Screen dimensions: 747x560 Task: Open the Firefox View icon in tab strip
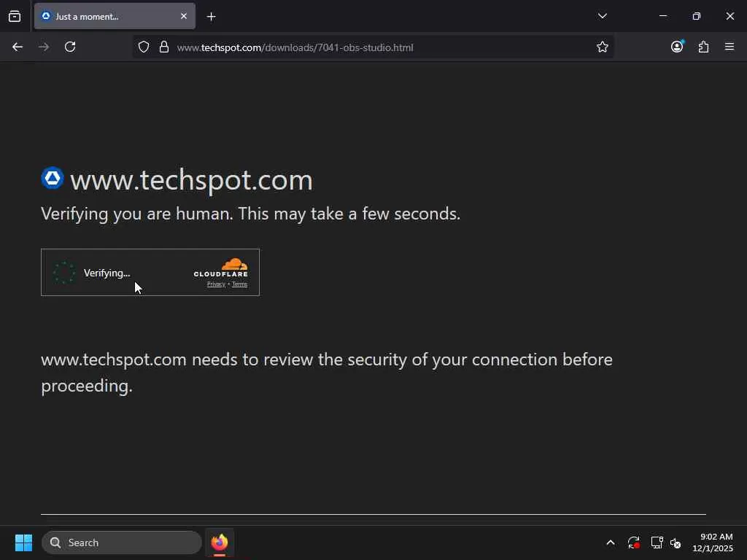tap(15, 16)
